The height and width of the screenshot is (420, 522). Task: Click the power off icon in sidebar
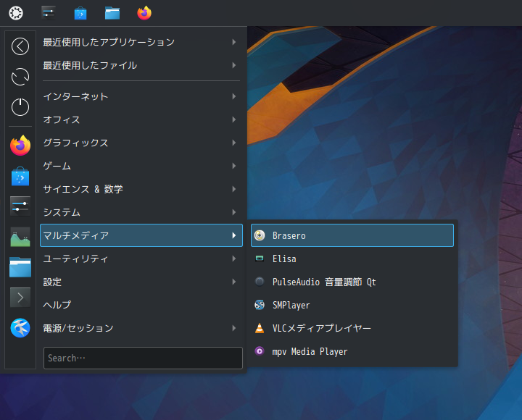(x=20, y=107)
